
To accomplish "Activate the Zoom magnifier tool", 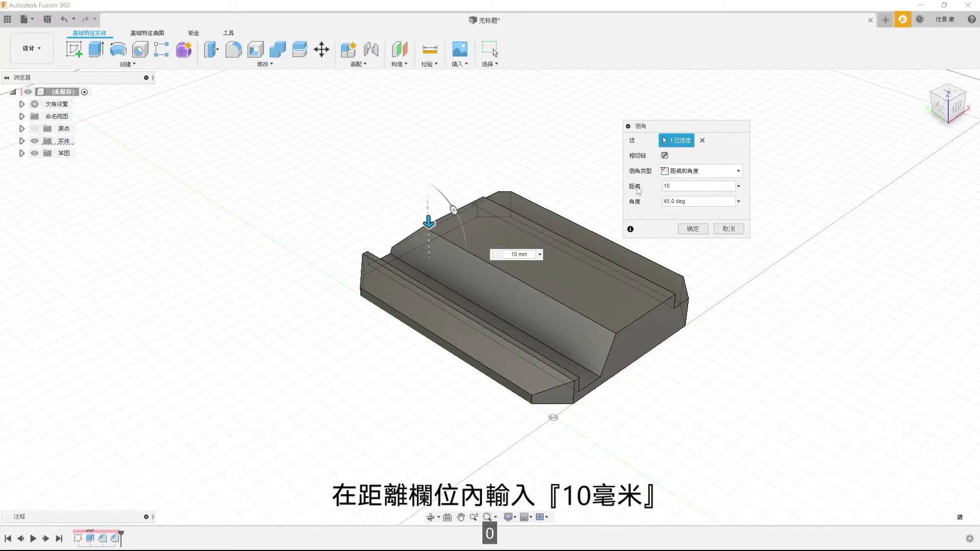I will coord(474,517).
